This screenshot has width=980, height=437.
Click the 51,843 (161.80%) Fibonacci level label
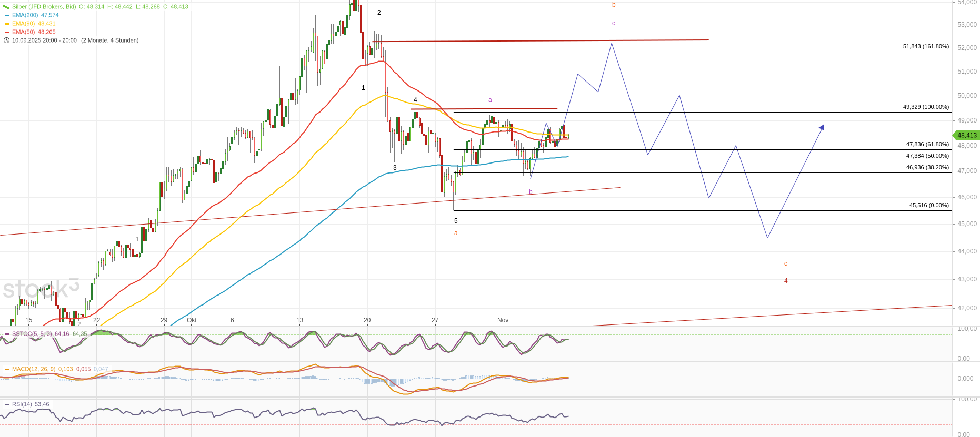(926, 46)
